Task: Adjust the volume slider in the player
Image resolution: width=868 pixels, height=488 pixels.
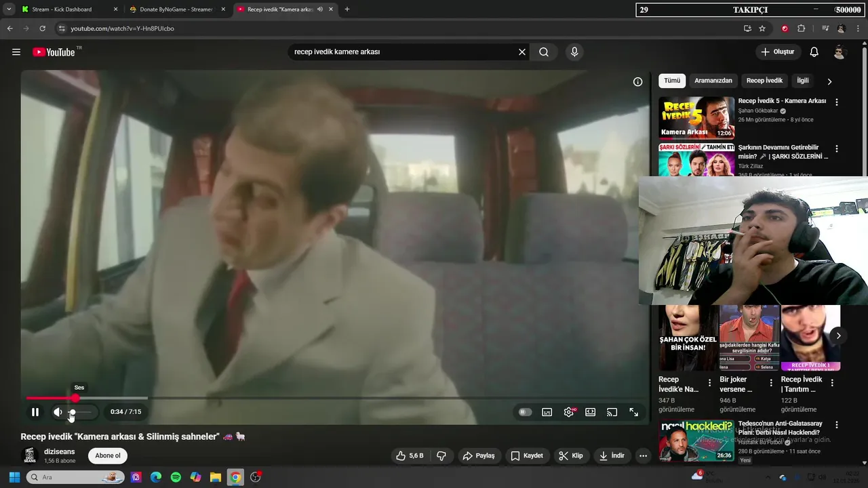Action: (x=81, y=412)
